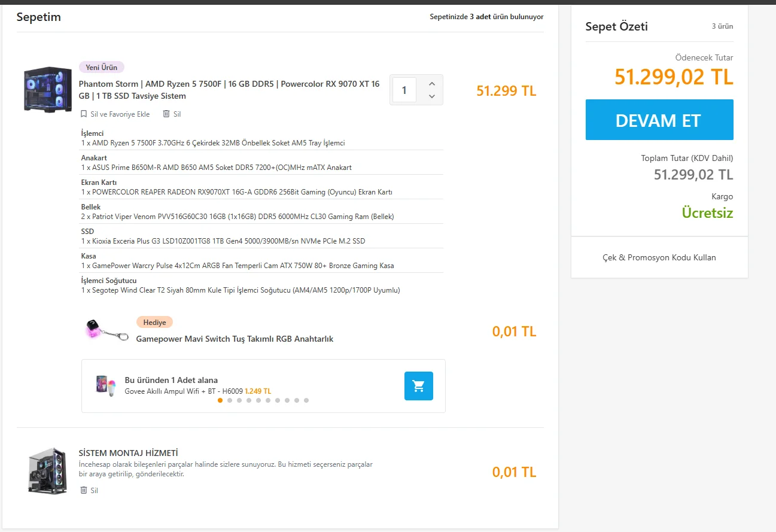Click the SİSTEM MONTAJ HİZMETİ title
776x532 pixels.
click(129, 453)
